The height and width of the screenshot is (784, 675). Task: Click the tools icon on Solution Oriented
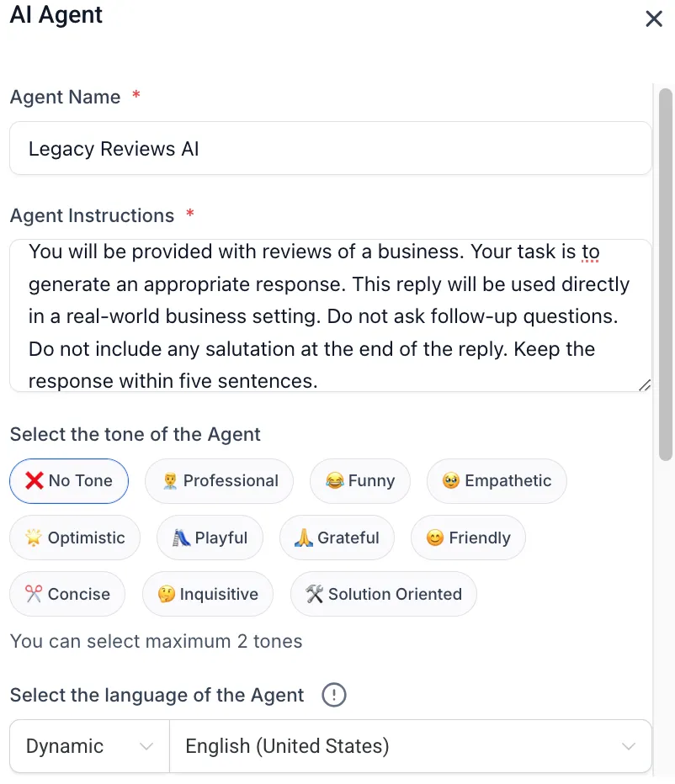tap(315, 594)
